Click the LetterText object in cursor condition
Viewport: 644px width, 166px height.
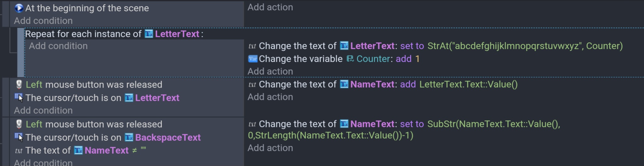(157, 98)
